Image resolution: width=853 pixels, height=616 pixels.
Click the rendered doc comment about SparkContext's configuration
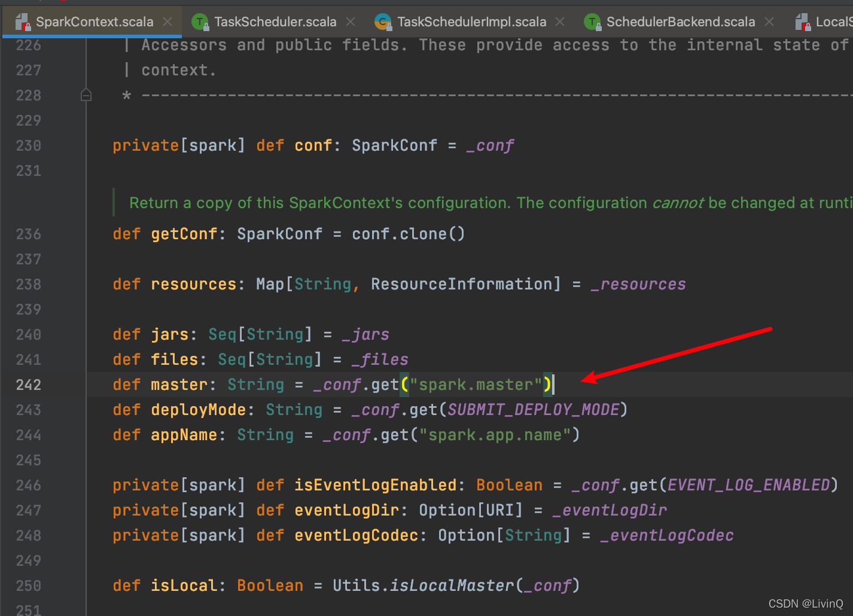[491, 203]
